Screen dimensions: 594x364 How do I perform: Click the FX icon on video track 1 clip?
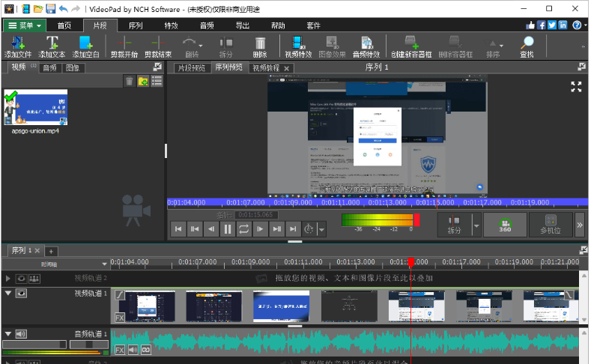[120, 318]
